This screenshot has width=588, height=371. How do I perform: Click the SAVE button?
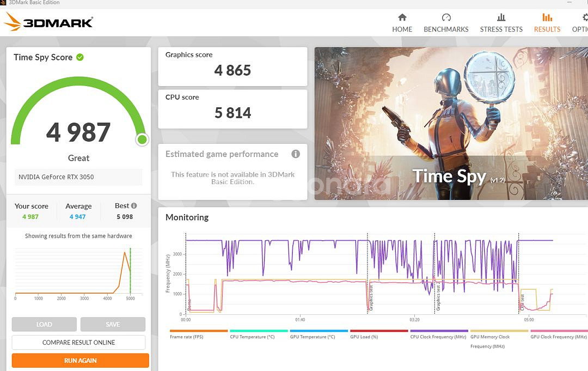(113, 324)
